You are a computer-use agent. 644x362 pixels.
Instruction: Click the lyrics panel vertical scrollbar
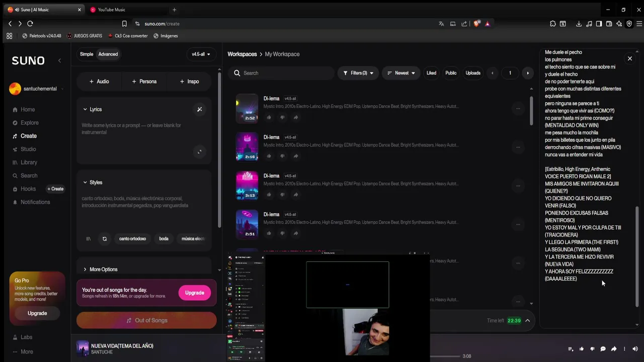[x=636, y=256]
